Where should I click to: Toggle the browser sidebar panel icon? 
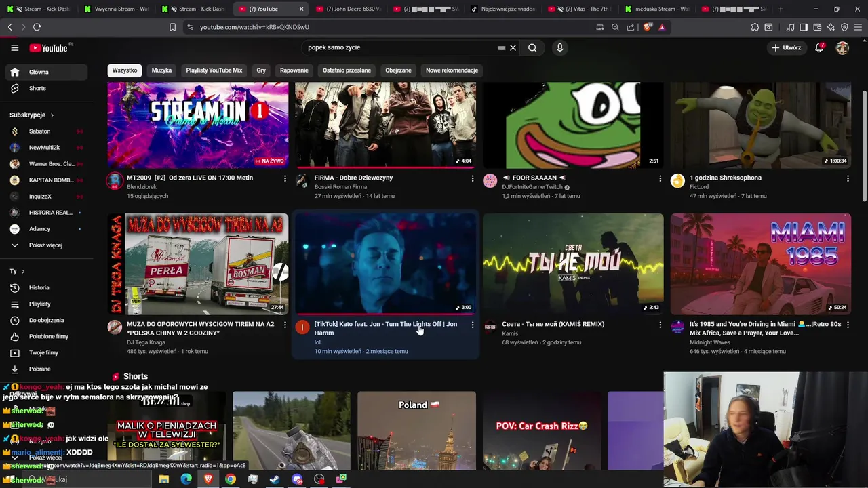point(804,27)
